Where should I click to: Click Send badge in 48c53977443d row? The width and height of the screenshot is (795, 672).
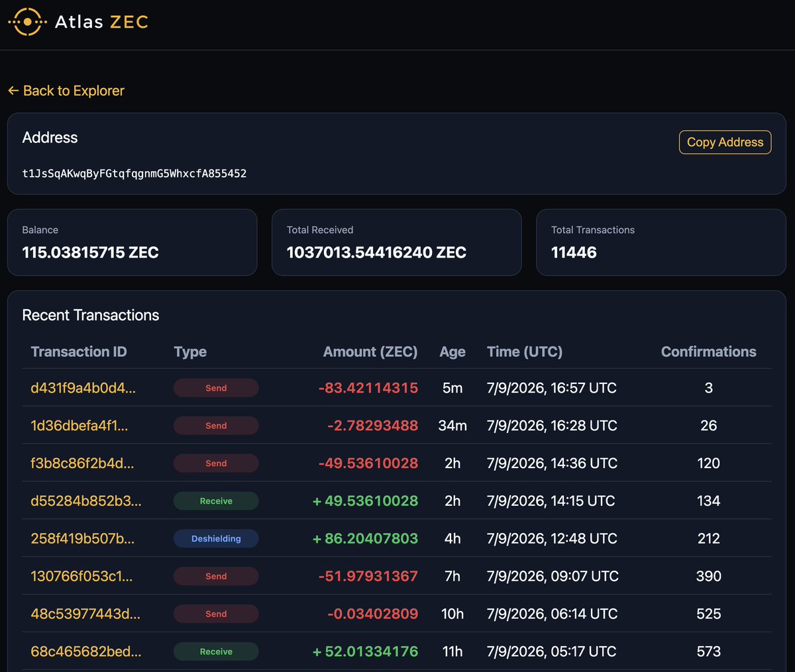pyautogui.click(x=216, y=614)
